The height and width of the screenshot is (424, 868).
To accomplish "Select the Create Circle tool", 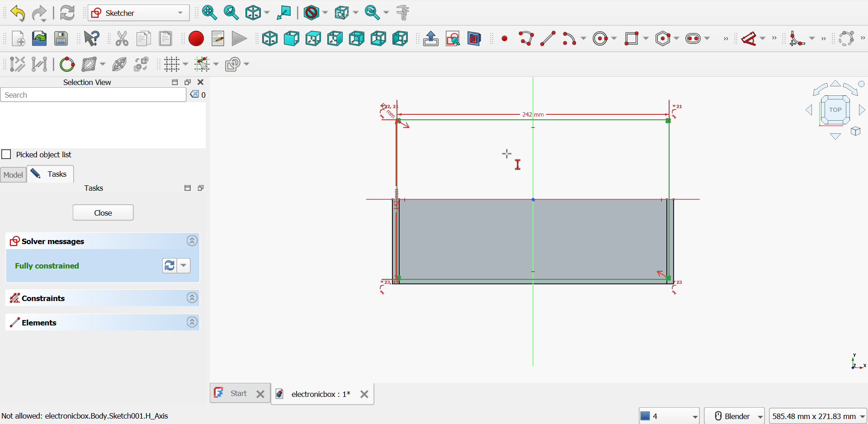I will tap(601, 39).
